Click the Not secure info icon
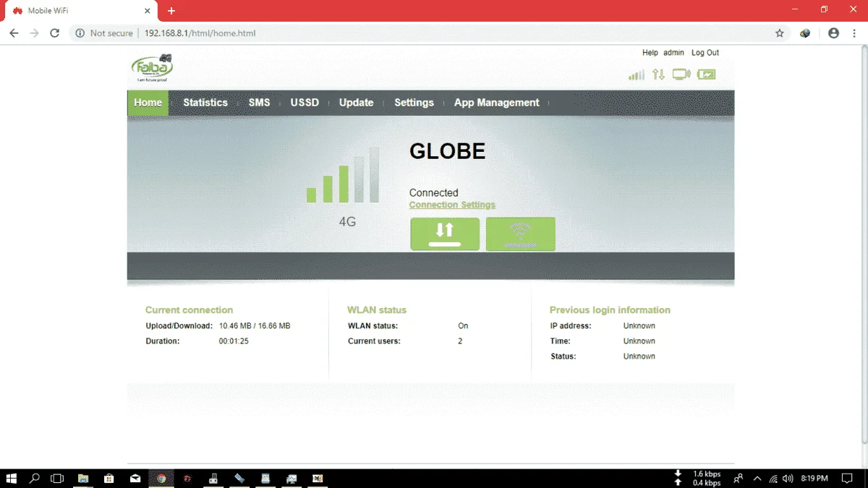868x488 pixels. point(80,33)
